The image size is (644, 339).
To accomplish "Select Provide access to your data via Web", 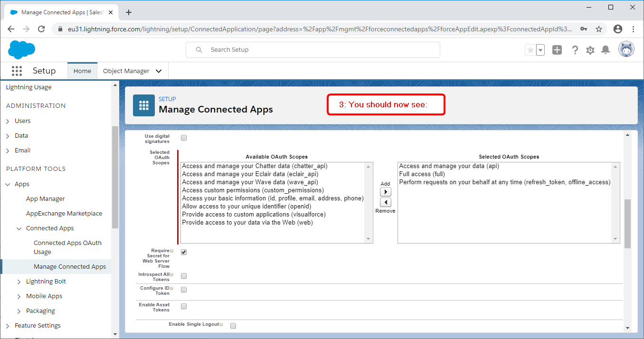I will [x=247, y=223].
